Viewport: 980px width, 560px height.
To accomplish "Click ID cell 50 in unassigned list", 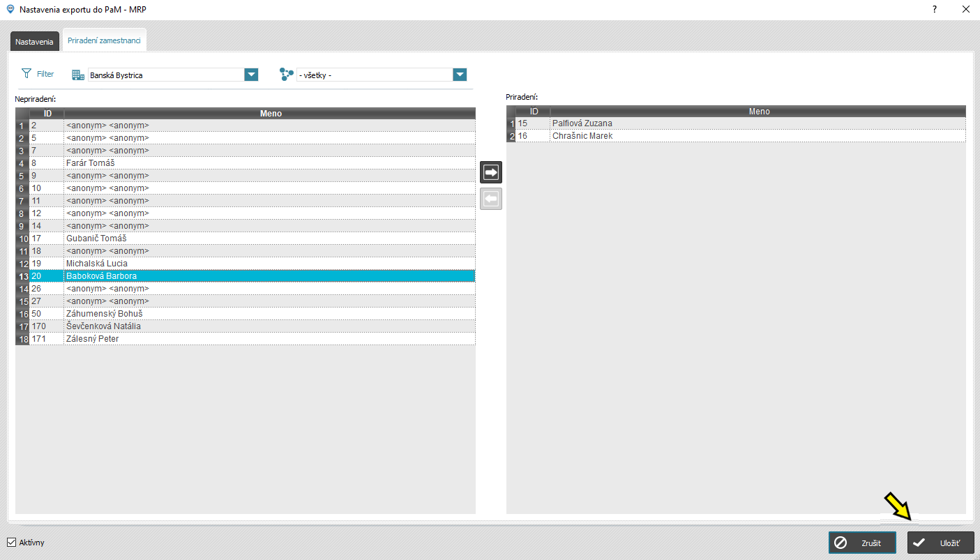I will pyautogui.click(x=47, y=314).
